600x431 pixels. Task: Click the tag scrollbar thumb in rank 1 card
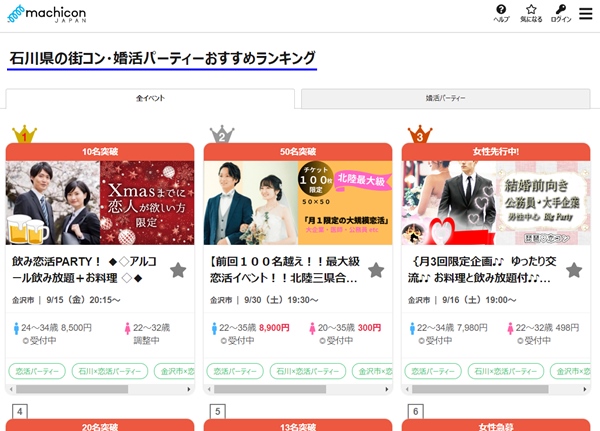tap(72, 389)
